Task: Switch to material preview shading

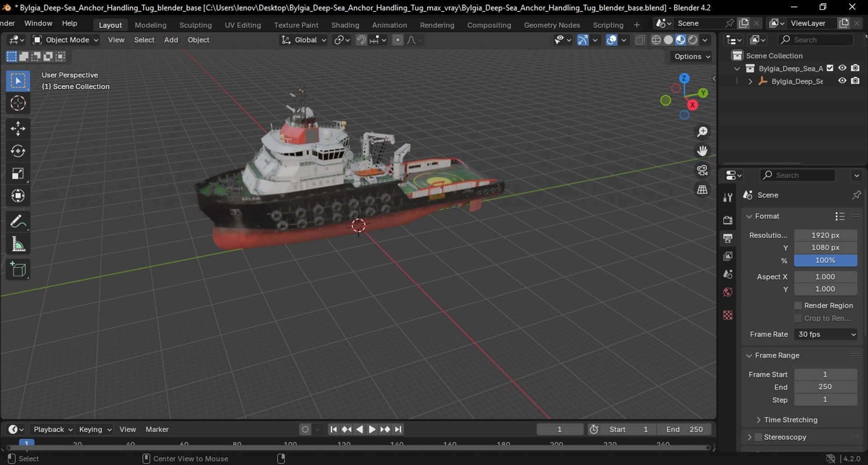Action: [x=680, y=40]
